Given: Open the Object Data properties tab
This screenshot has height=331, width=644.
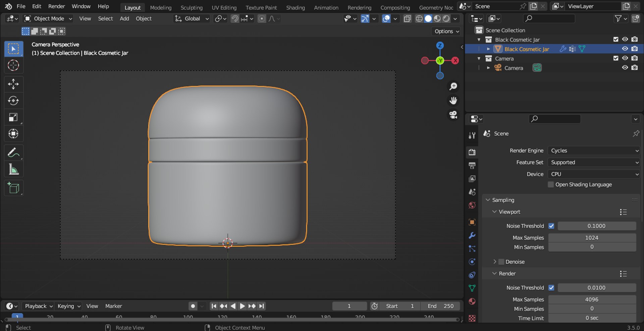Looking at the screenshot, I should (472, 288).
